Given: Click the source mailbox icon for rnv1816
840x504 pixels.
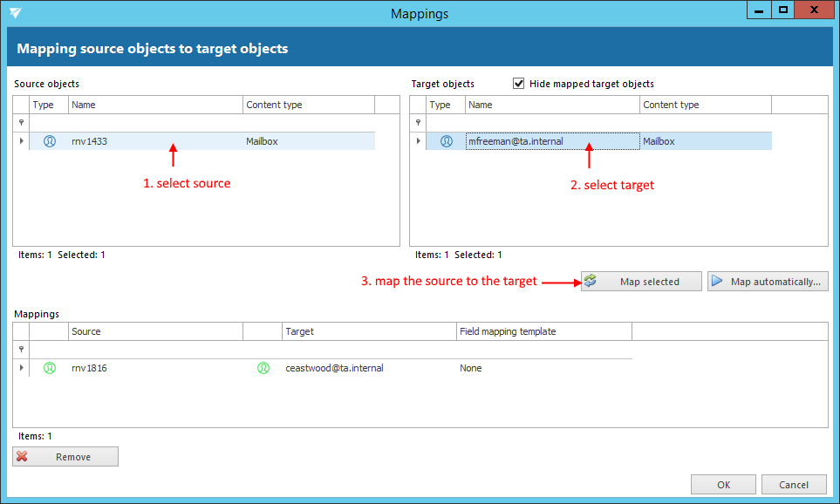Looking at the screenshot, I should [50, 368].
